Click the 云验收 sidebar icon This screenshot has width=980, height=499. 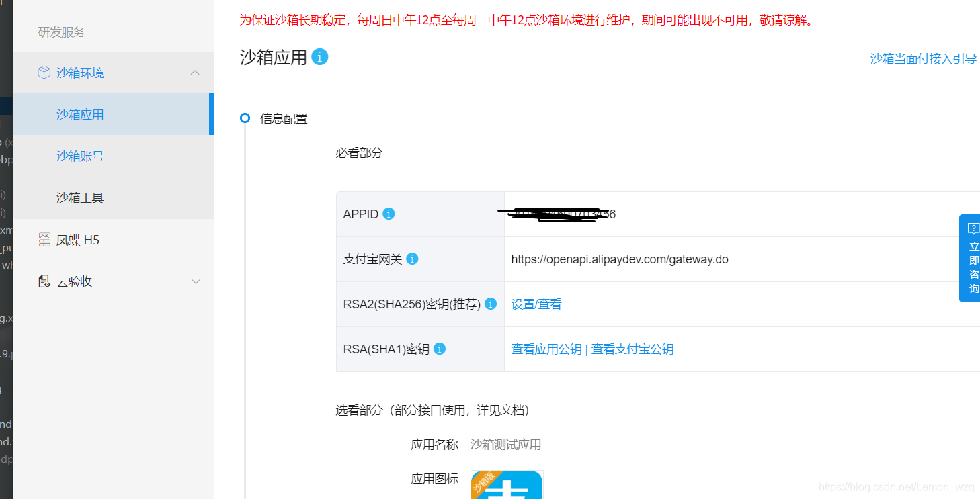tap(44, 281)
